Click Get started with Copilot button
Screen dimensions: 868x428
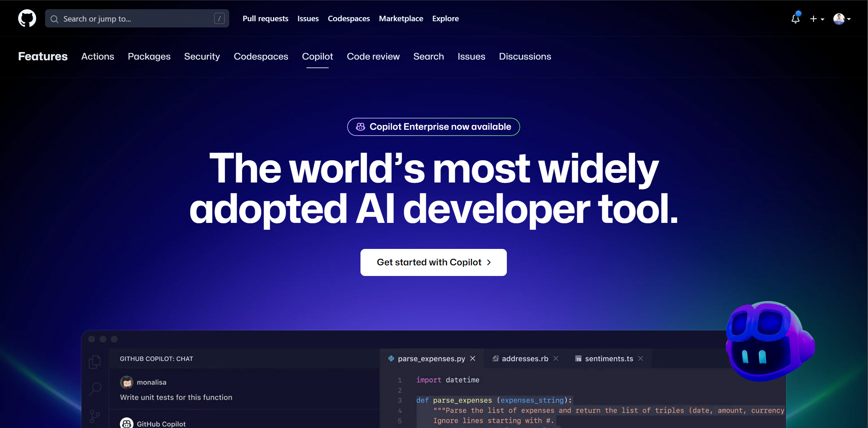click(x=433, y=262)
